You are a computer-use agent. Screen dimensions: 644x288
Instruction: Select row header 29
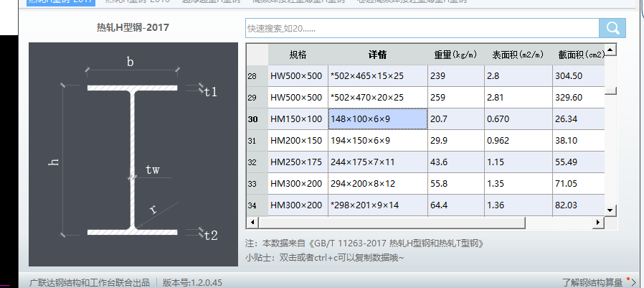(257, 98)
